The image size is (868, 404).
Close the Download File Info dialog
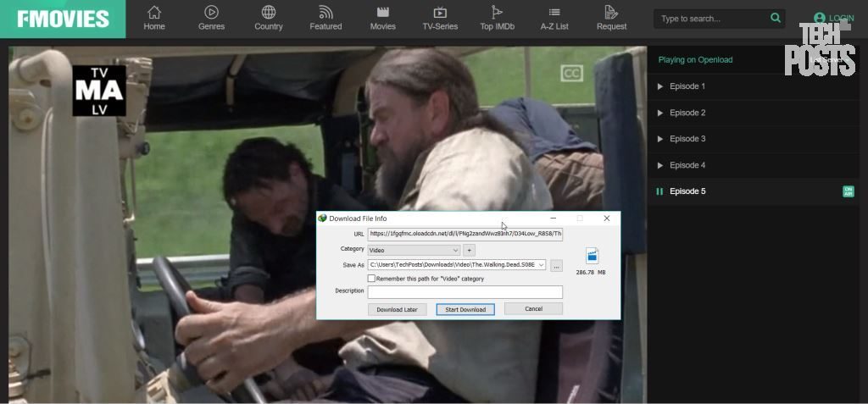click(x=607, y=218)
